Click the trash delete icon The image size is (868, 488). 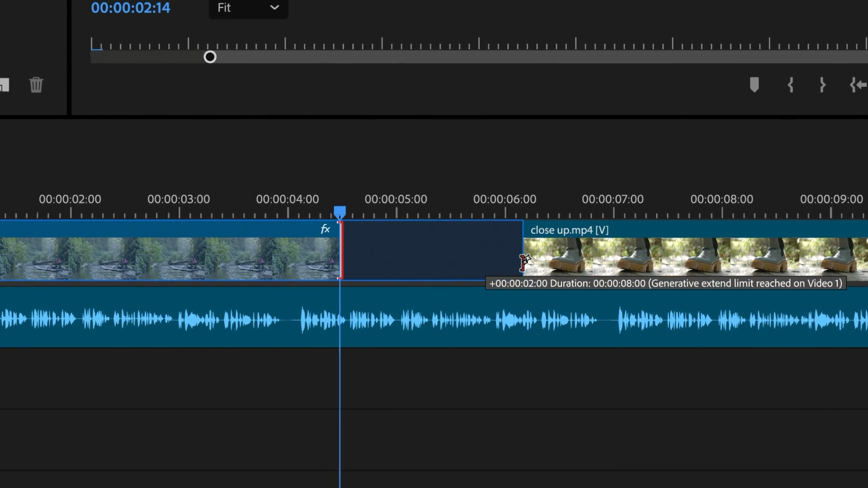tap(36, 85)
